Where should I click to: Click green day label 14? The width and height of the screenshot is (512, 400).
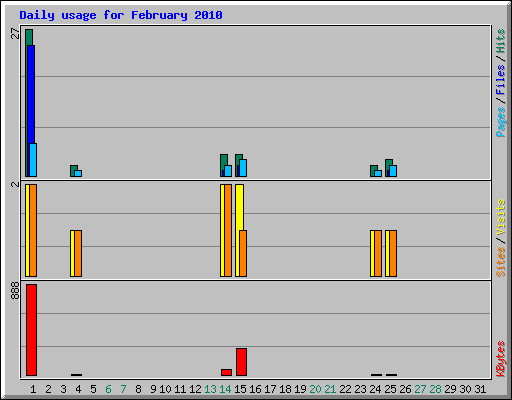point(225,389)
